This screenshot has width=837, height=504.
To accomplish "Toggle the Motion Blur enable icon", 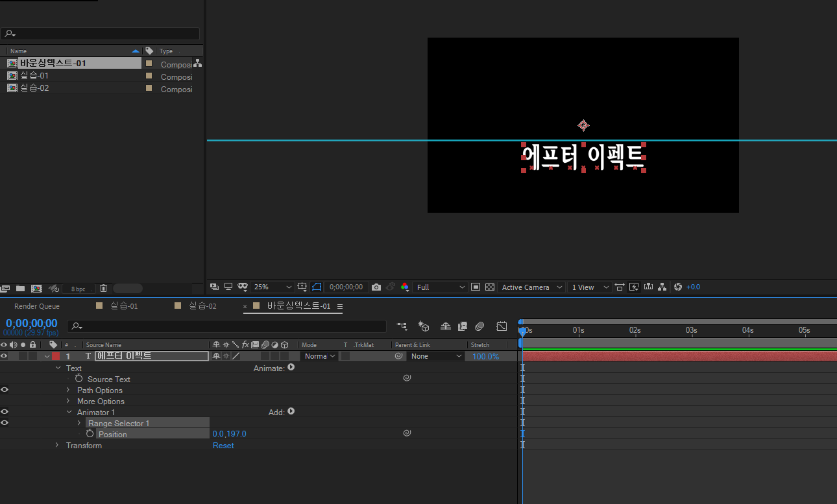I will pyautogui.click(x=479, y=326).
